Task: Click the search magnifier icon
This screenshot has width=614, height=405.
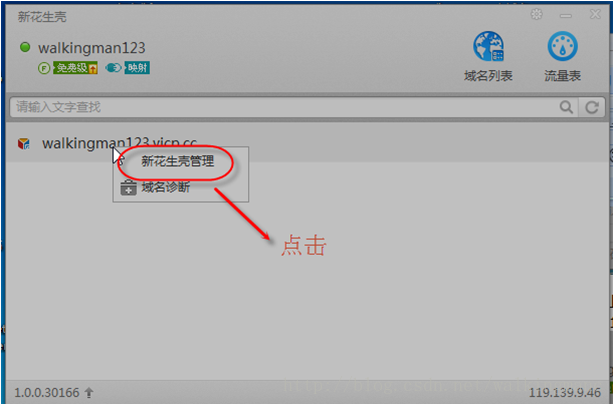Action: point(566,107)
